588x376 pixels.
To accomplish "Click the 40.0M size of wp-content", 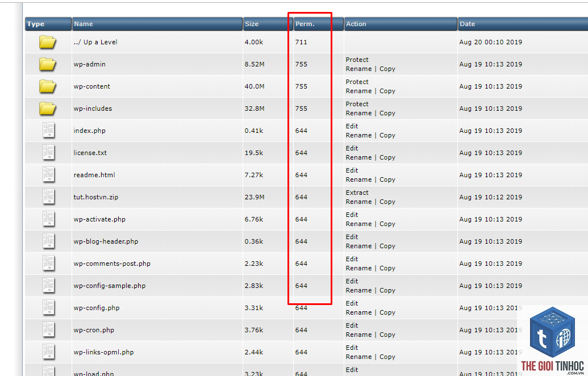I will pyautogui.click(x=255, y=86).
